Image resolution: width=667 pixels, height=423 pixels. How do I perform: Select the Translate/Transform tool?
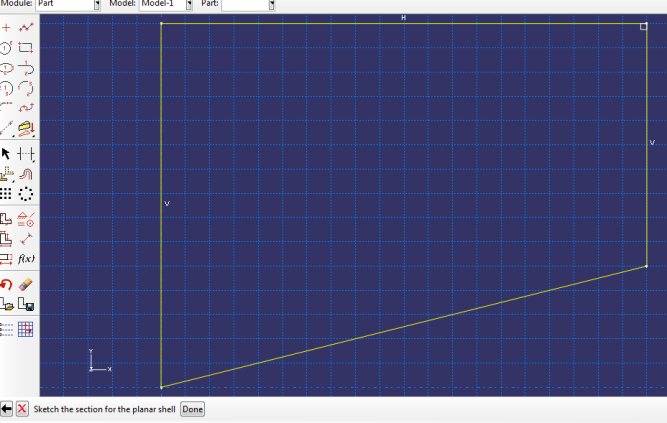point(6,174)
